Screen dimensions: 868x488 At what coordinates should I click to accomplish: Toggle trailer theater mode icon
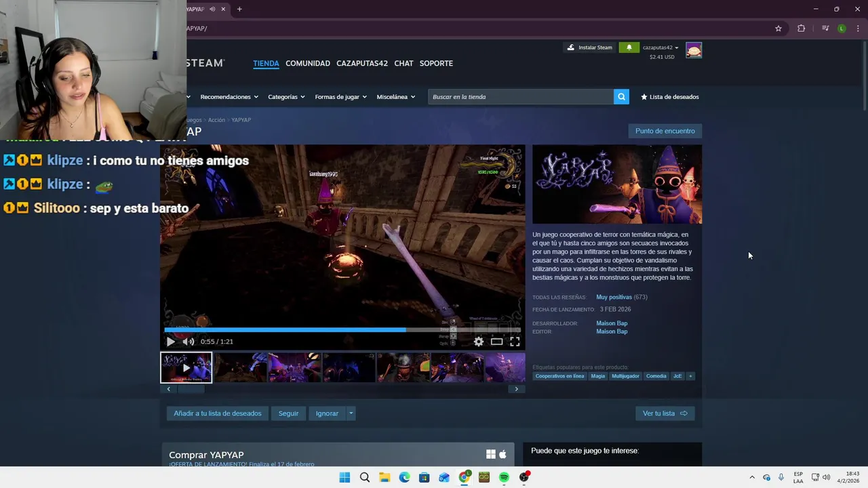[497, 342]
